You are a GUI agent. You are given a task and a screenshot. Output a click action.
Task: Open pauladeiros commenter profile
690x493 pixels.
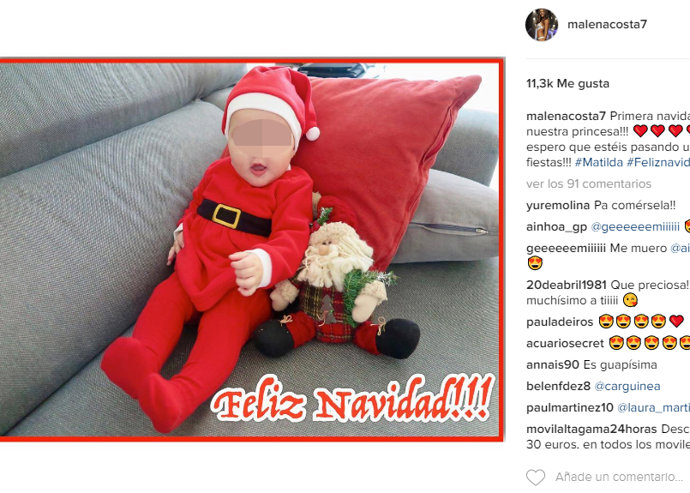[x=560, y=322]
